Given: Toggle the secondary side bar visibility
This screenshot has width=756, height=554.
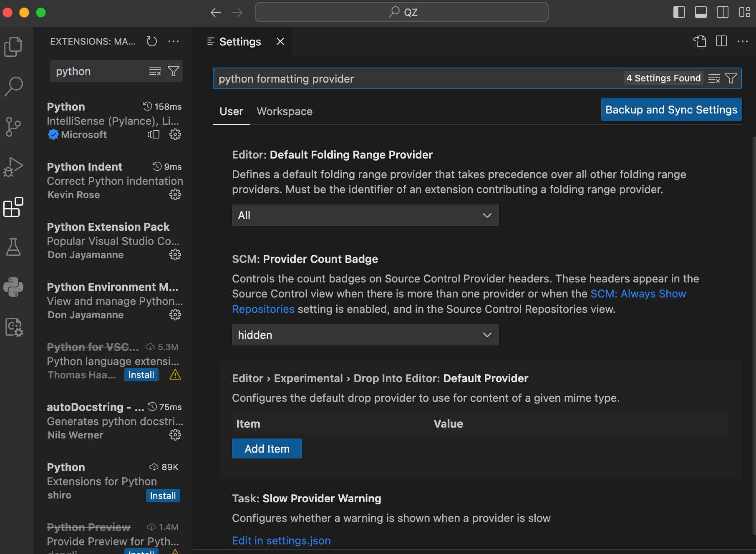Looking at the screenshot, I should (x=722, y=12).
